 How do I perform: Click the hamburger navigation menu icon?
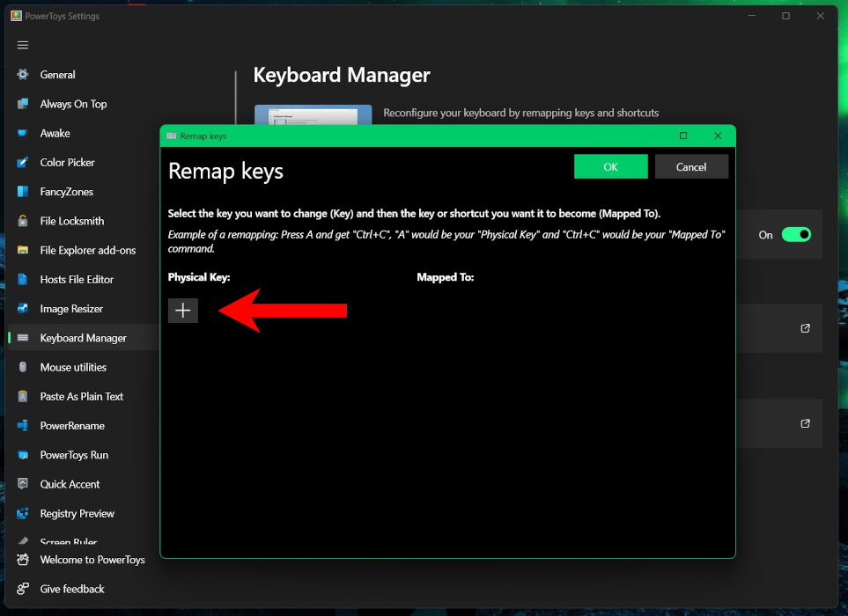[23, 45]
